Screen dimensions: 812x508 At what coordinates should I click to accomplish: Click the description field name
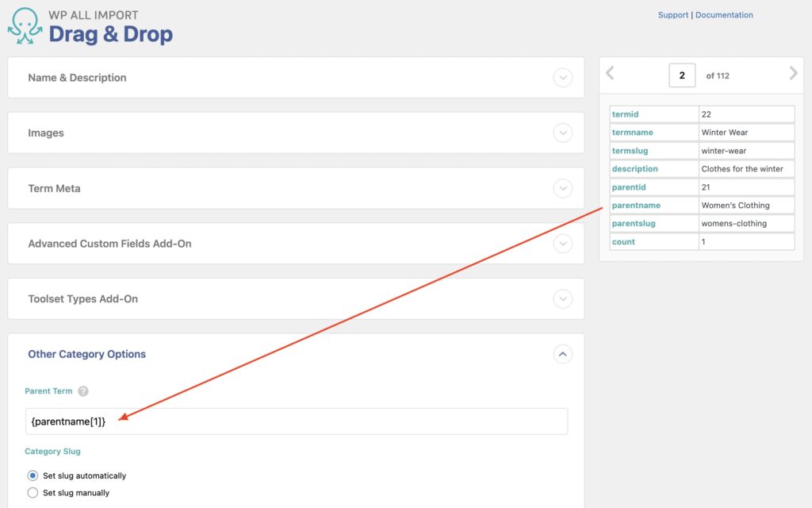(634, 169)
